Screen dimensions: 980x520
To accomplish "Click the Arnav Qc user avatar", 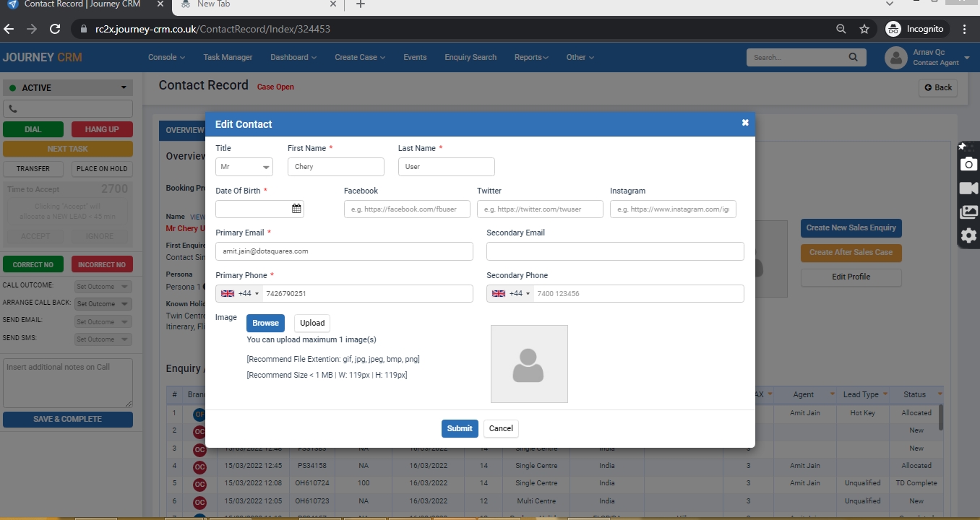I will [x=896, y=58].
